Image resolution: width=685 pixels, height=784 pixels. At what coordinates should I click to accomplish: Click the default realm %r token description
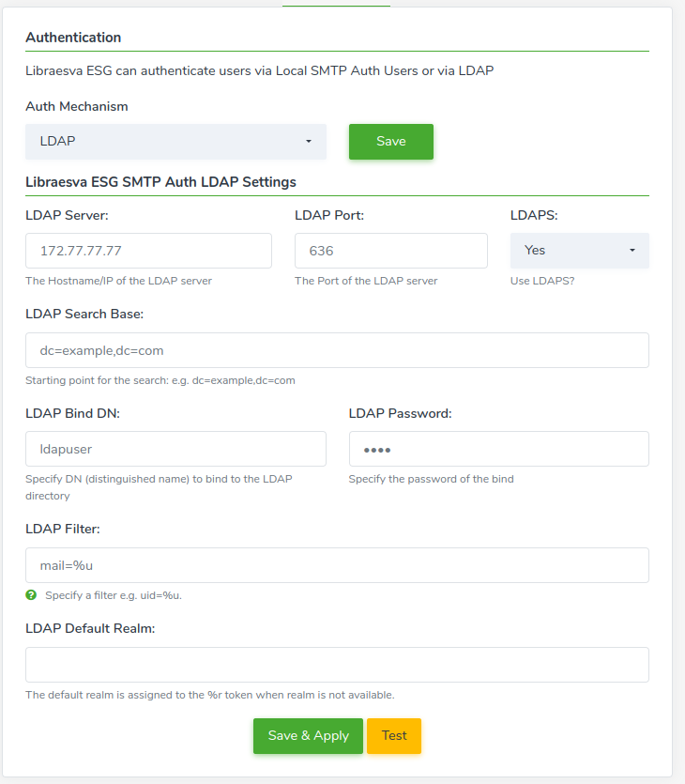(x=210, y=695)
